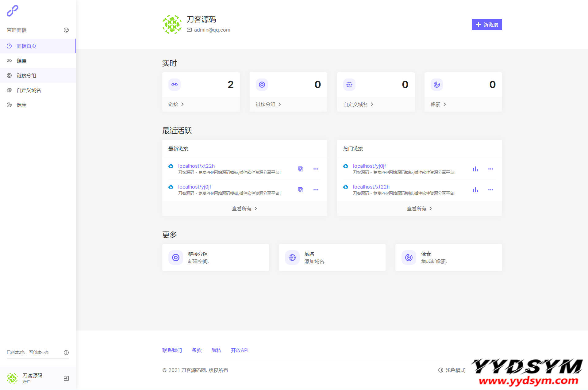Expand View All under latest links
The width and height of the screenshot is (588, 390).
(244, 208)
